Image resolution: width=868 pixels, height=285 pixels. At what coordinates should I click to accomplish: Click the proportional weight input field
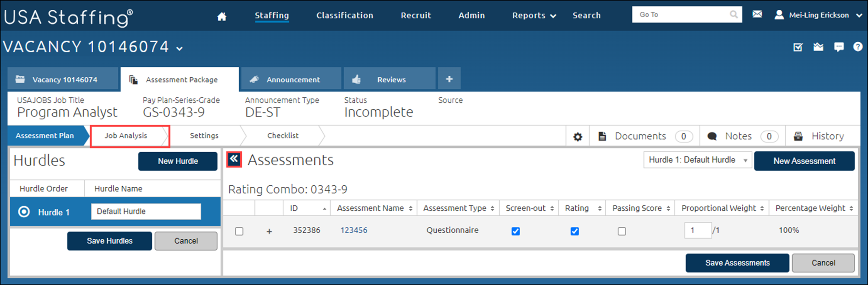click(698, 230)
